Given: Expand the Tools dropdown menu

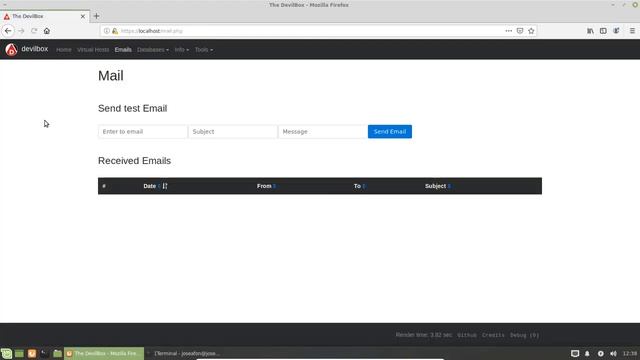Looking at the screenshot, I should click(x=204, y=50).
